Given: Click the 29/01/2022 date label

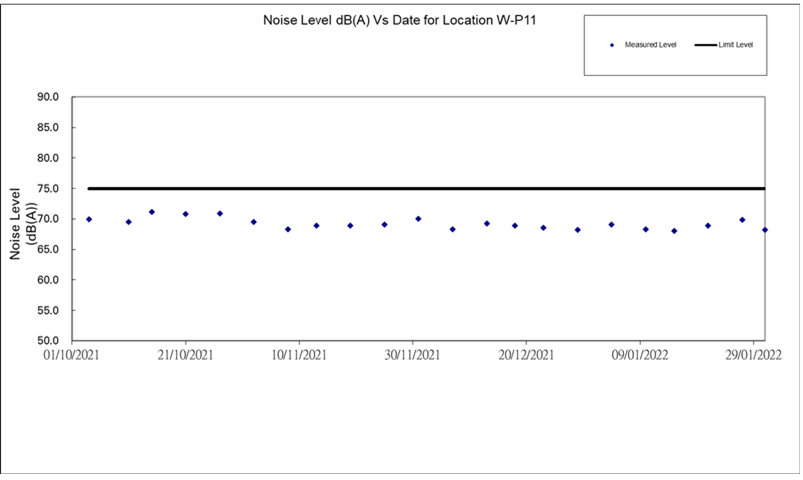Looking at the screenshot, I should tap(752, 355).
